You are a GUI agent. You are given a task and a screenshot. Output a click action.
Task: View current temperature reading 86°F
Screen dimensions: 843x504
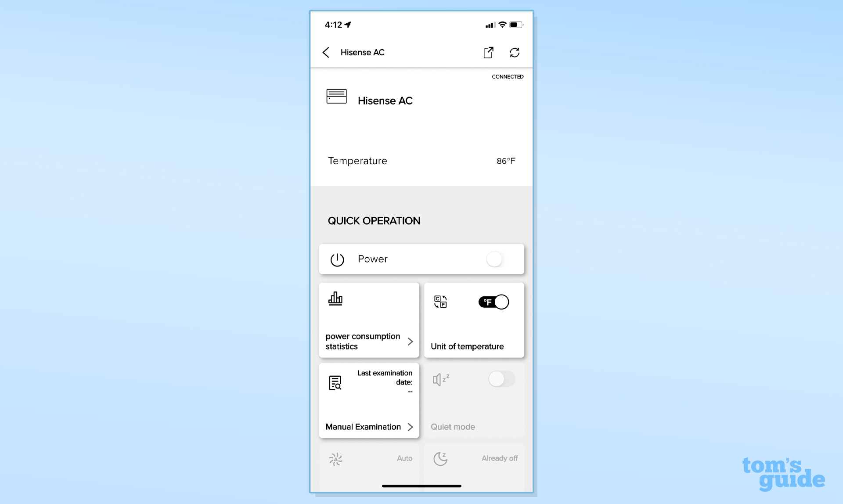[505, 160]
